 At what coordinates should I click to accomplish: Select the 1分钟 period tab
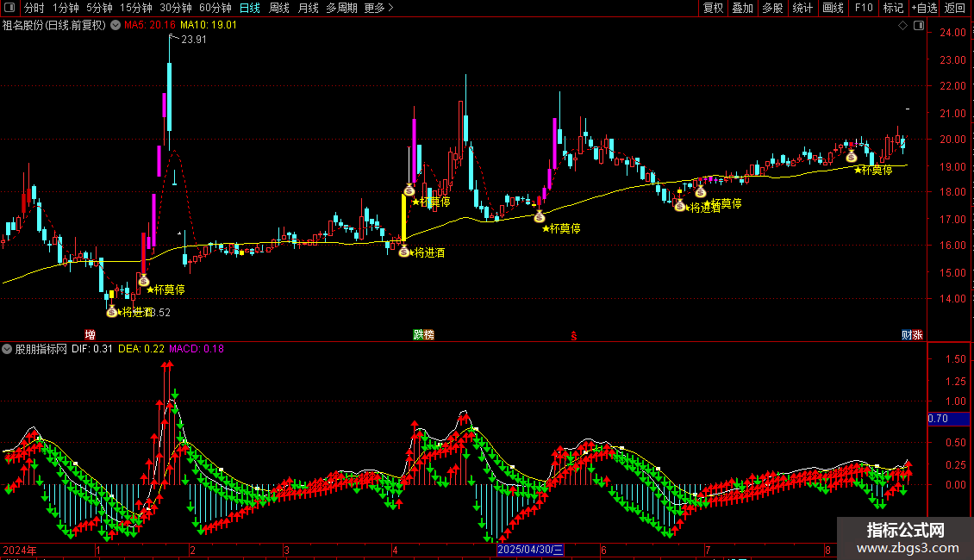(x=66, y=8)
